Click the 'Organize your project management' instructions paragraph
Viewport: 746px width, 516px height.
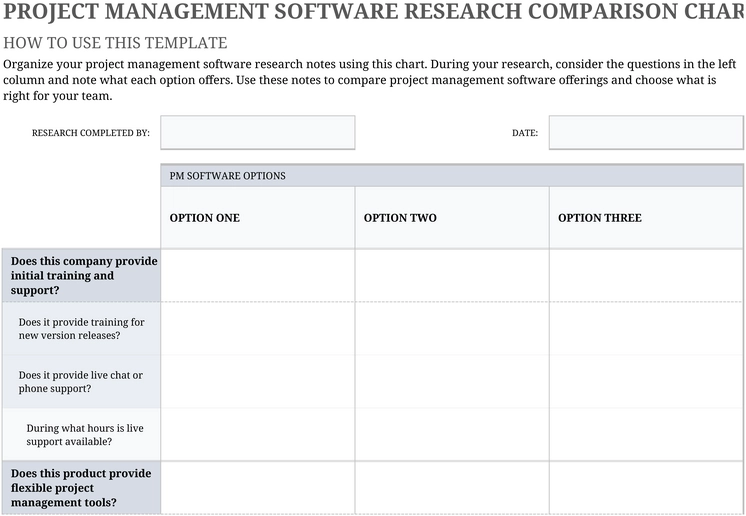pos(370,80)
